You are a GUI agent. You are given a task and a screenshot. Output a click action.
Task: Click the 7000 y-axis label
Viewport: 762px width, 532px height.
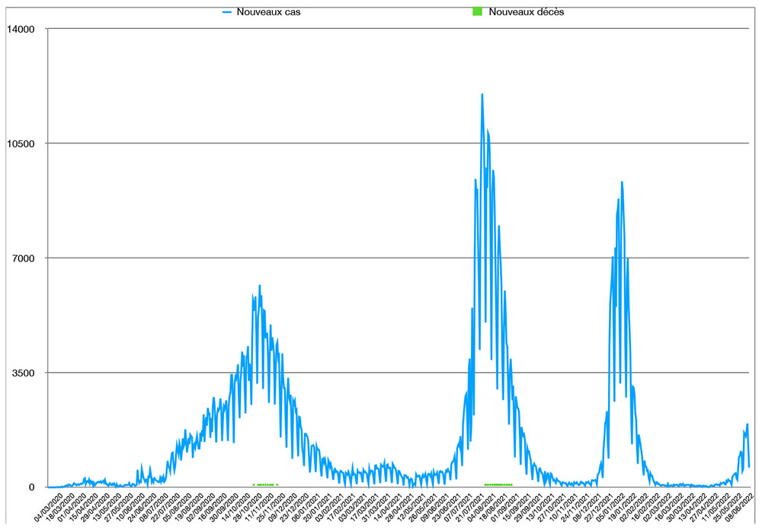point(24,258)
